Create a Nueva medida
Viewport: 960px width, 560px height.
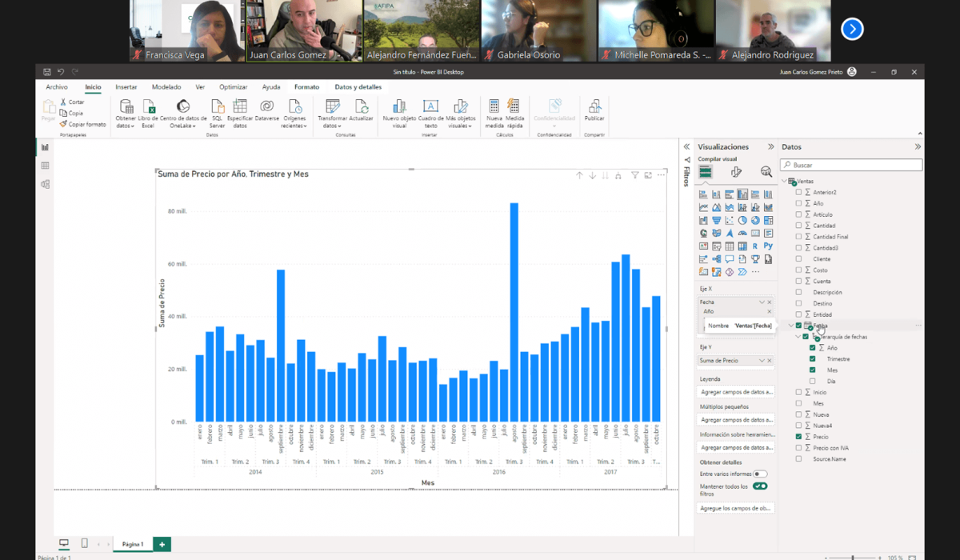coord(494,106)
